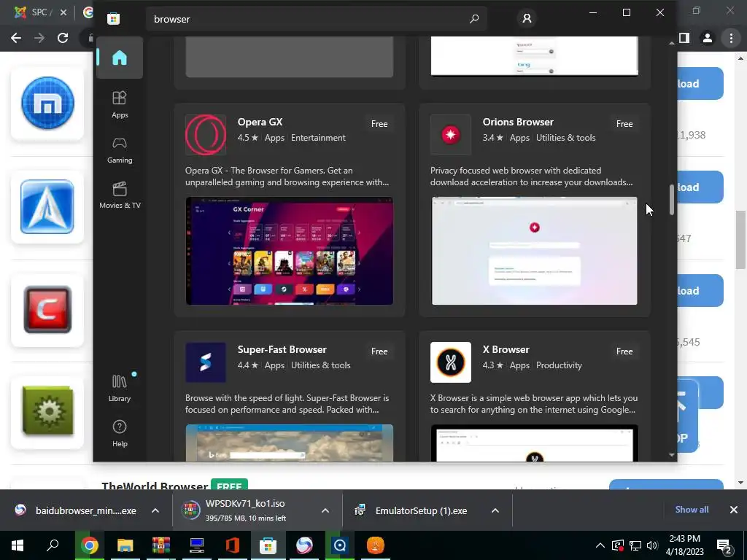This screenshot has width=747, height=560.
Task: Click the green gear app icon in Chrome page
Action: click(47, 411)
